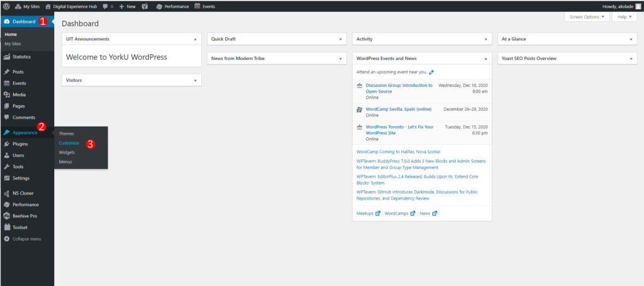The width and height of the screenshot is (644, 286).
Task: Open My Sites in the admin bar
Action: pyautogui.click(x=28, y=6)
